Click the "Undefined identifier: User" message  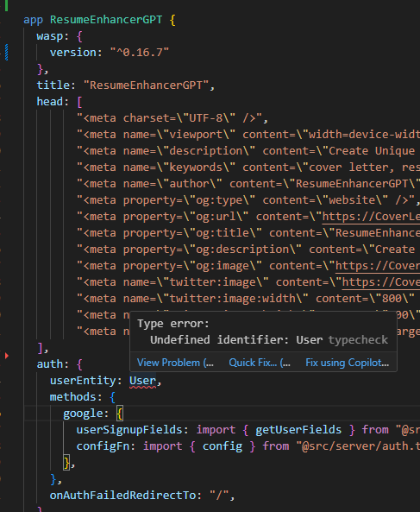pyautogui.click(x=236, y=340)
